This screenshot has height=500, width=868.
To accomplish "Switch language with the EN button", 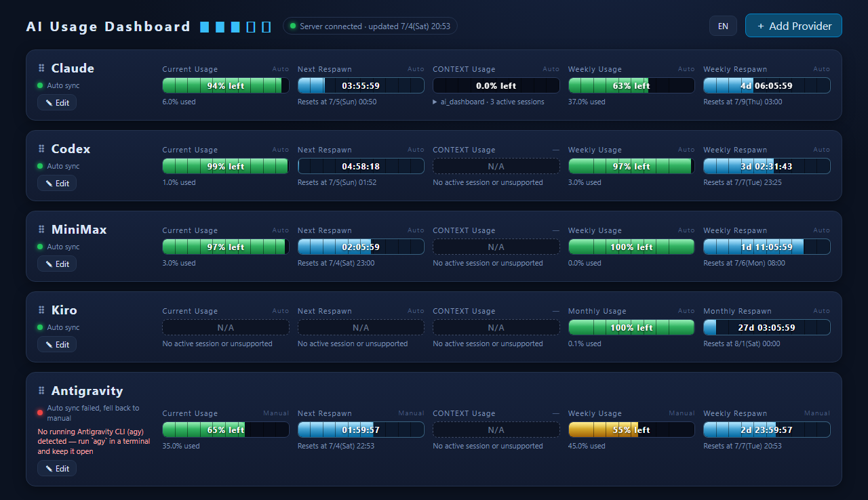I will [x=723, y=26].
